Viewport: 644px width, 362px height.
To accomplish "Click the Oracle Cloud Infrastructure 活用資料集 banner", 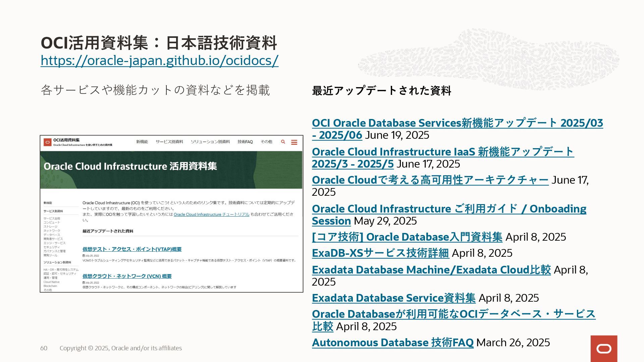I will [171, 170].
